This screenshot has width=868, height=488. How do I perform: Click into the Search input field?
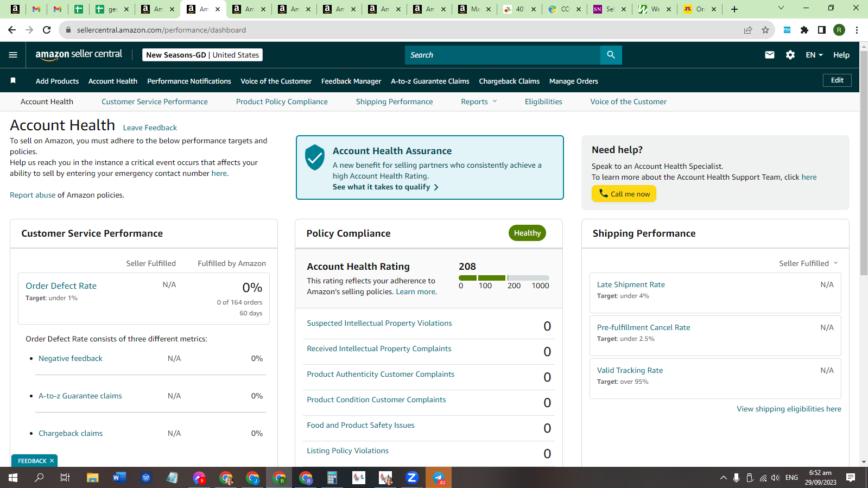[503, 55]
